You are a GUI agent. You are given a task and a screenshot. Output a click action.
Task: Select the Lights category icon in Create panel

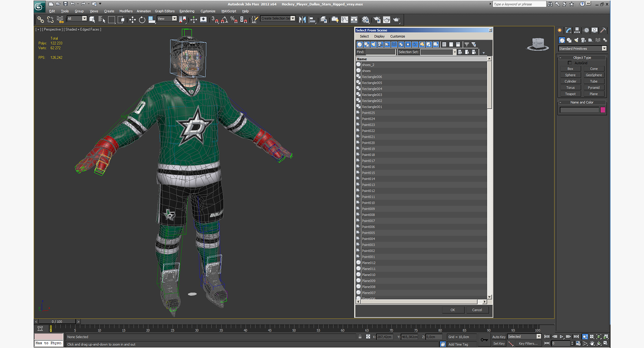click(x=577, y=40)
